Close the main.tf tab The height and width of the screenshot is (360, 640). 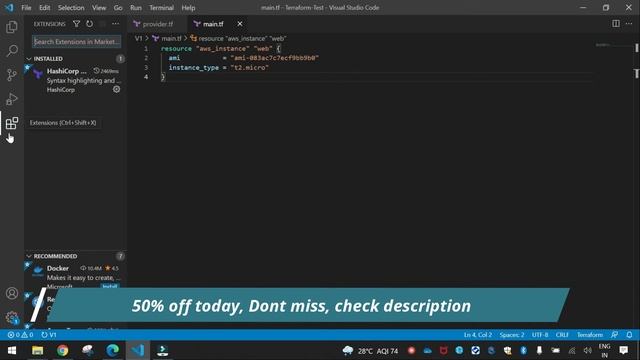click(x=240, y=24)
